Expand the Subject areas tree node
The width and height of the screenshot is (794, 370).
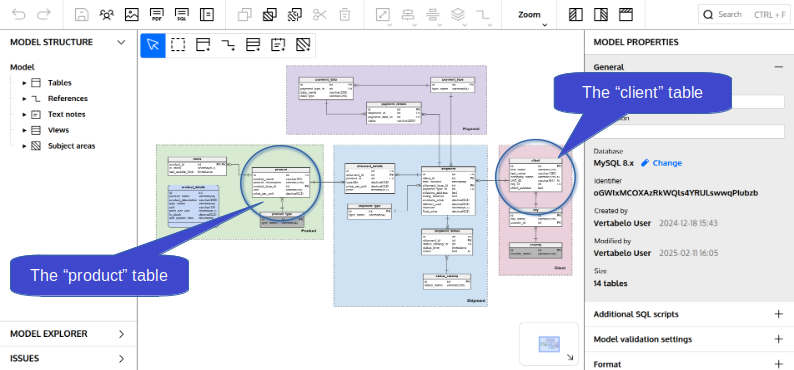click(24, 146)
